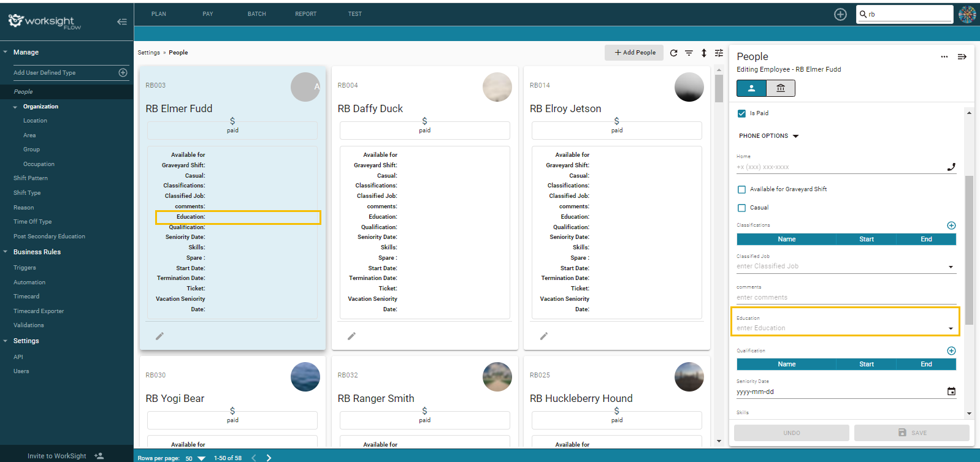Switch to the bank institution tab icon
Viewport: 980px width, 462px height.
coord(781,88)
